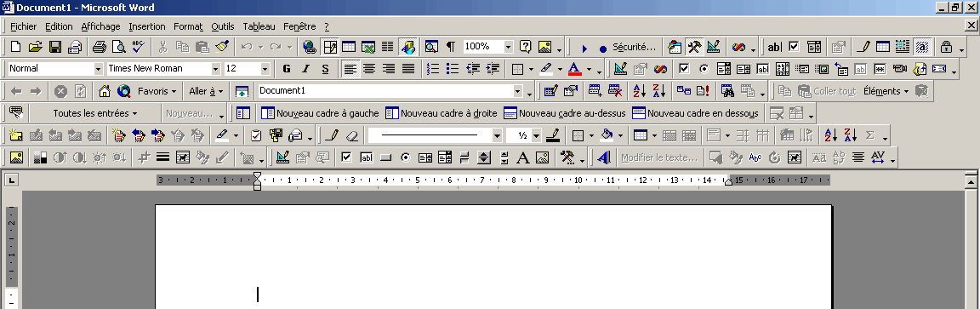
Task: Click the AutoSum sigma icon
Action: tap(869, 135)
